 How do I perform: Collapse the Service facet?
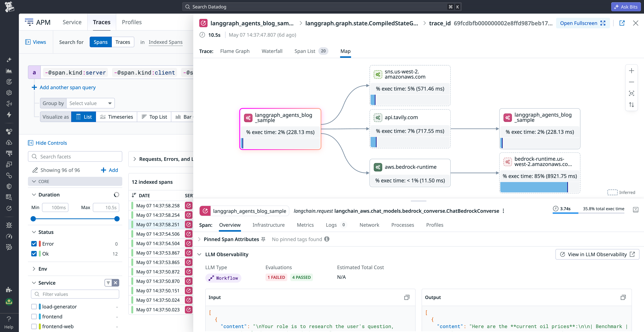point(34,283)
